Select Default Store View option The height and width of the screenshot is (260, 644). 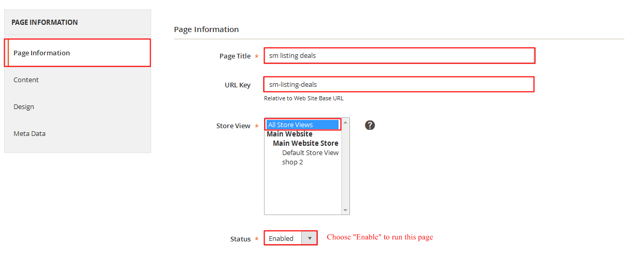click(x=310, y=152)
